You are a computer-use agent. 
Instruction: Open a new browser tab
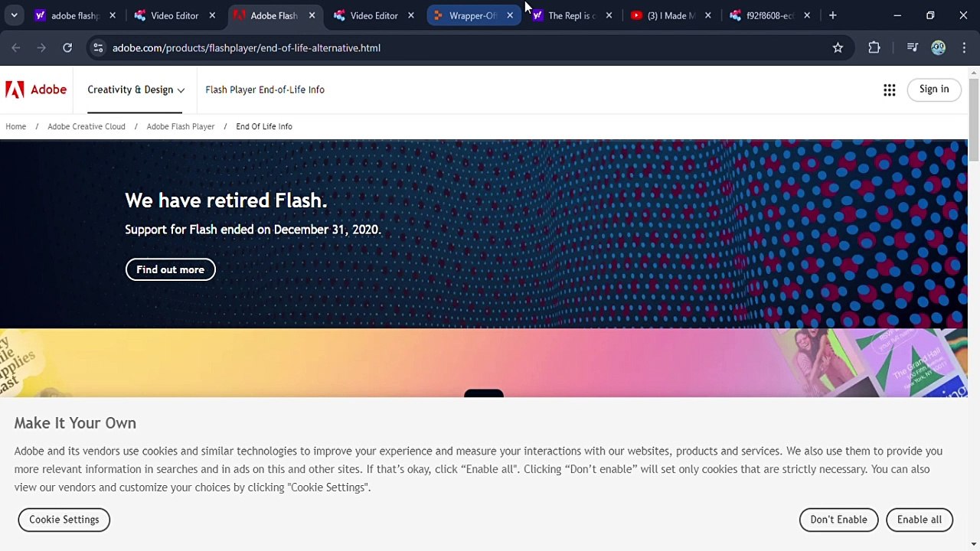pyautogui.click(x=833, y=15)
